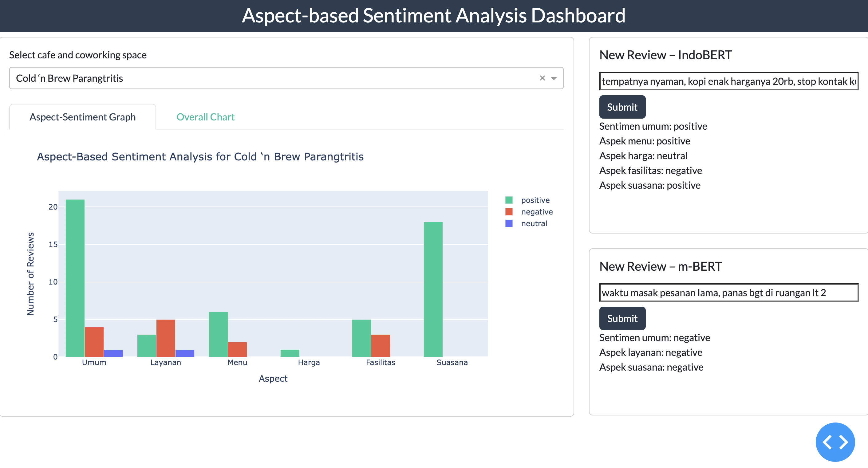Click the blue neutral legend swatch
868x468 pixels.
509,223
